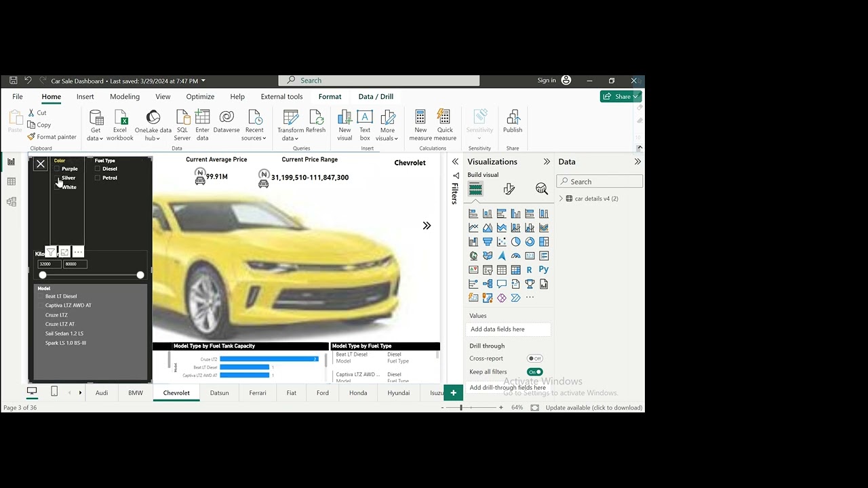Switch to the Ferrari page tab
The height and width of the screenshot is (488, 868).
(x=258, y=393)
